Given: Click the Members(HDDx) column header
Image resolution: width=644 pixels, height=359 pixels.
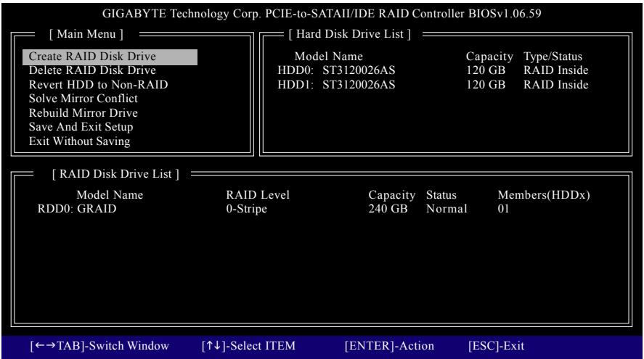Looking at the screenshot, I should click(x=544, y=195).
